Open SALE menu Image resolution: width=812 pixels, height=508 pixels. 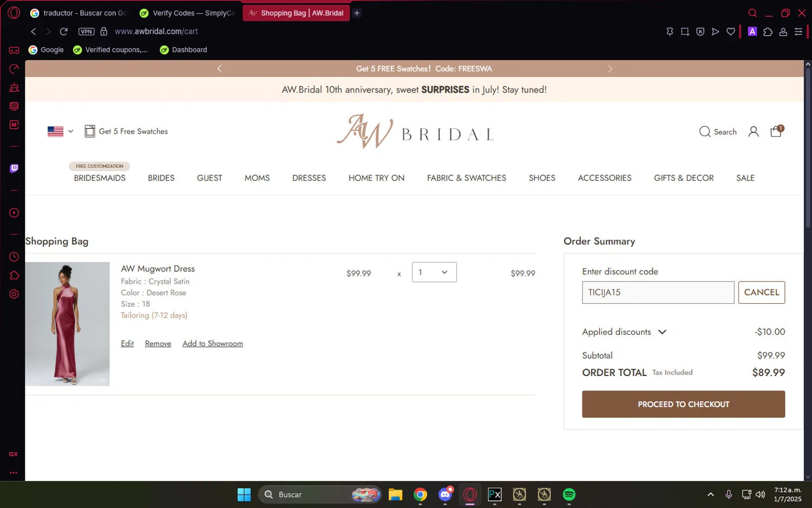coord(745,178)
